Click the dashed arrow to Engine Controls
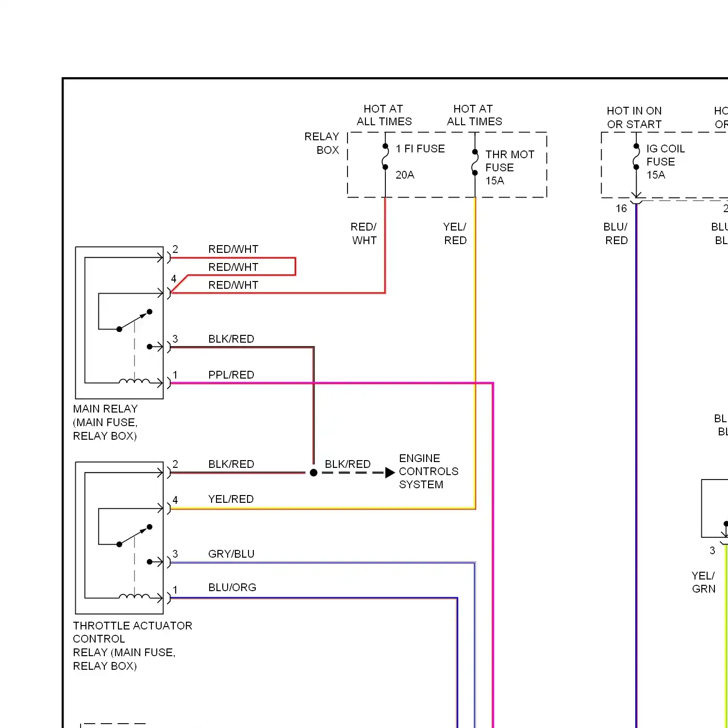The image size is (728, 728). point(358,473)
